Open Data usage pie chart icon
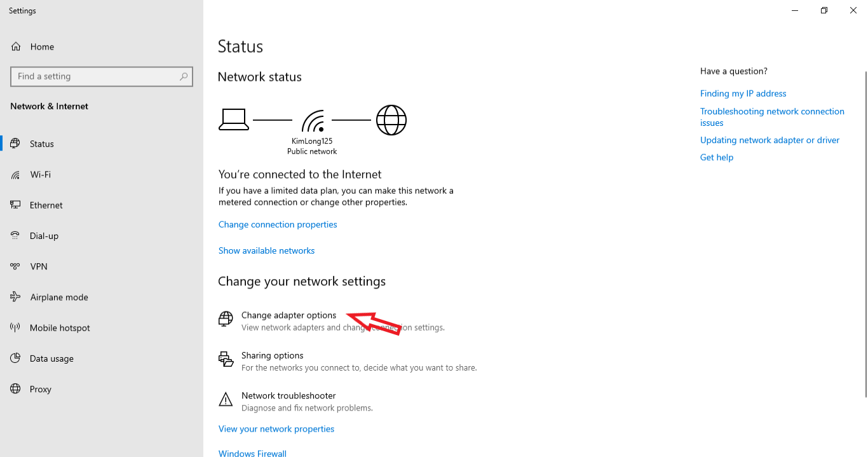This screenshot has width=868, height=457. click(16, 358)
